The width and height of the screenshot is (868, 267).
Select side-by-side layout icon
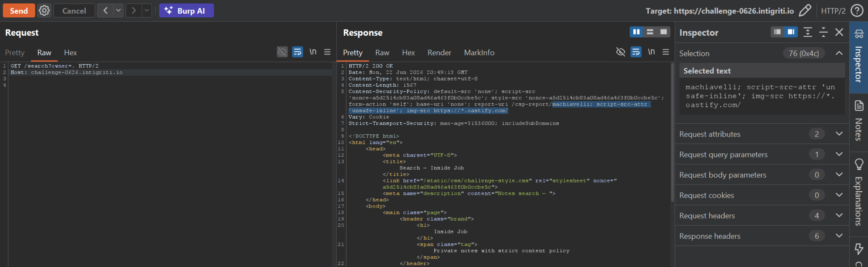click(636, 32)
